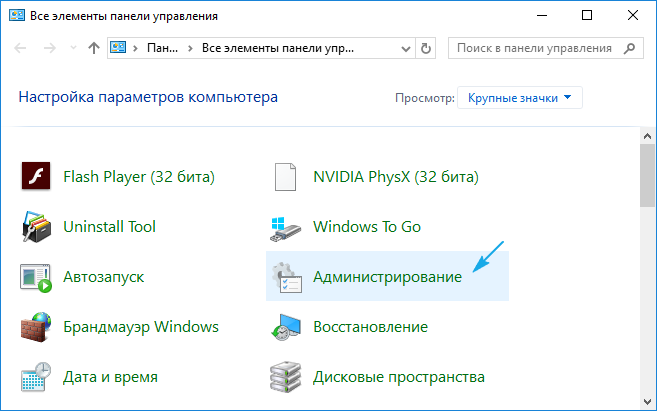Open the Администрирование icon
657x411 pixels.
coord(286,277)
